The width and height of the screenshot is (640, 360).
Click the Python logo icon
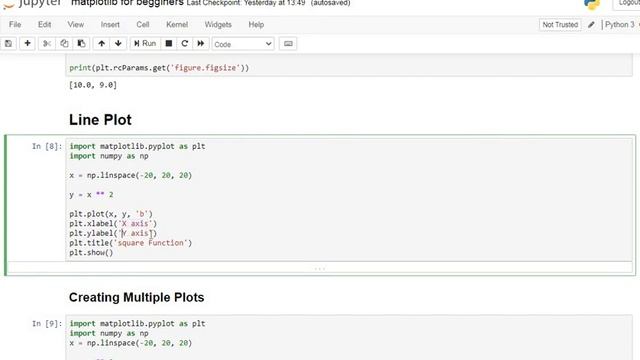[592, 4]
